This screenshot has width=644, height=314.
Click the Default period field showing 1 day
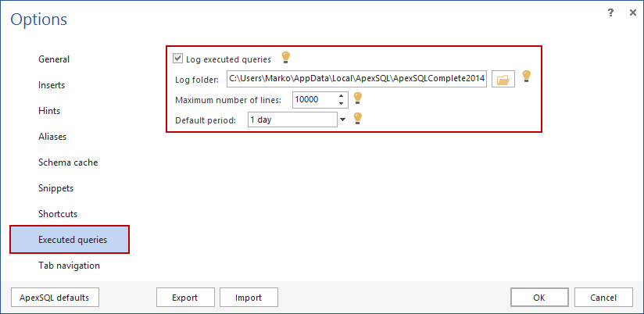292,120
